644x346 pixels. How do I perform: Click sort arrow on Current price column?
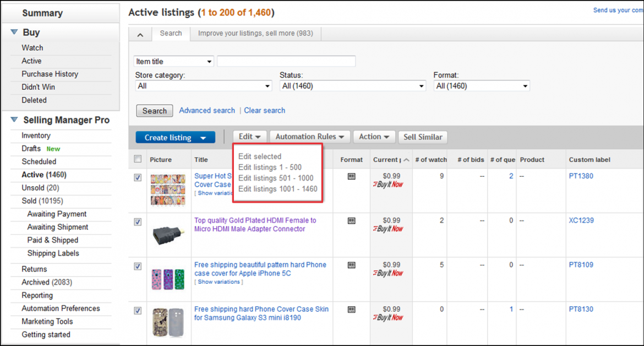pyautogui.click(x=406, y=160)
